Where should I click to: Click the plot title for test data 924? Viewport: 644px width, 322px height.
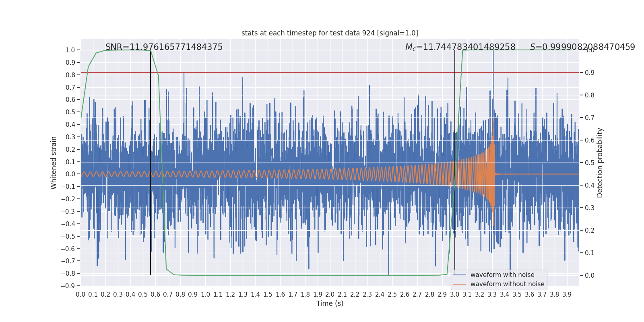tap(330, 33)
